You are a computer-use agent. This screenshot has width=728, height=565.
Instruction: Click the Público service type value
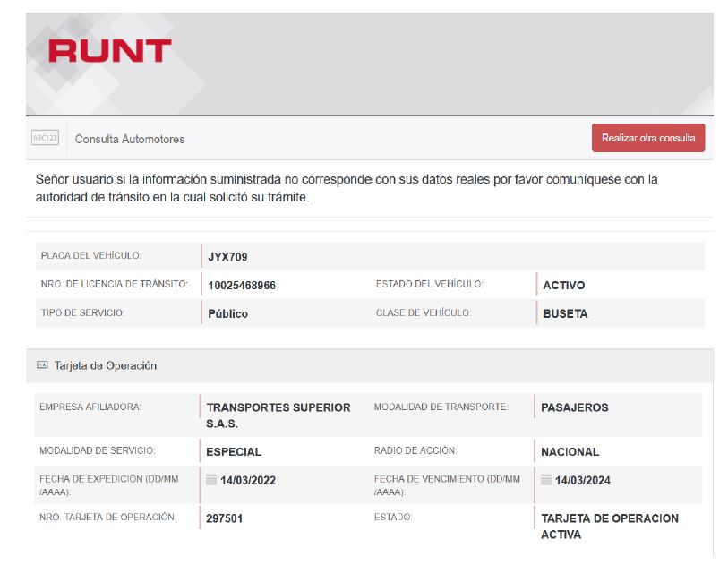(227, 314)
